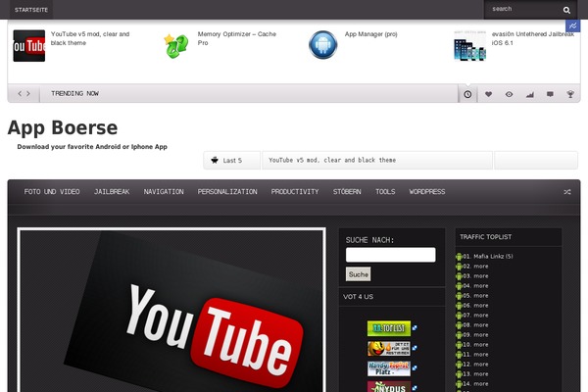588x392 pixels.
Task: Open YouTube v5 mod, clear and black theme link
Action: point(90,38)
